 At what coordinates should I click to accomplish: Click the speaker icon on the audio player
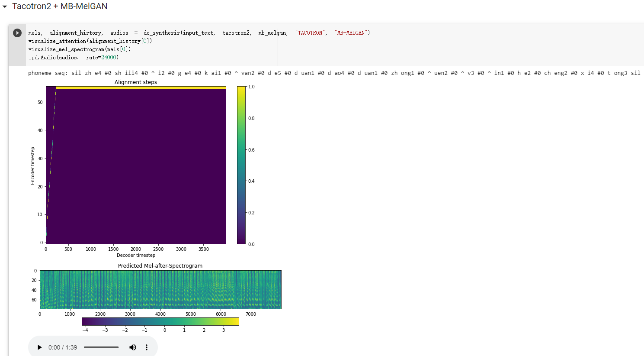pos(133,347)
